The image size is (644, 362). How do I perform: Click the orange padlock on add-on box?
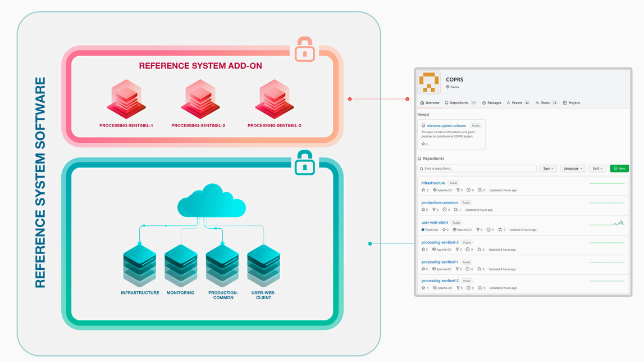pyautogui.click(x=305, y=50)
